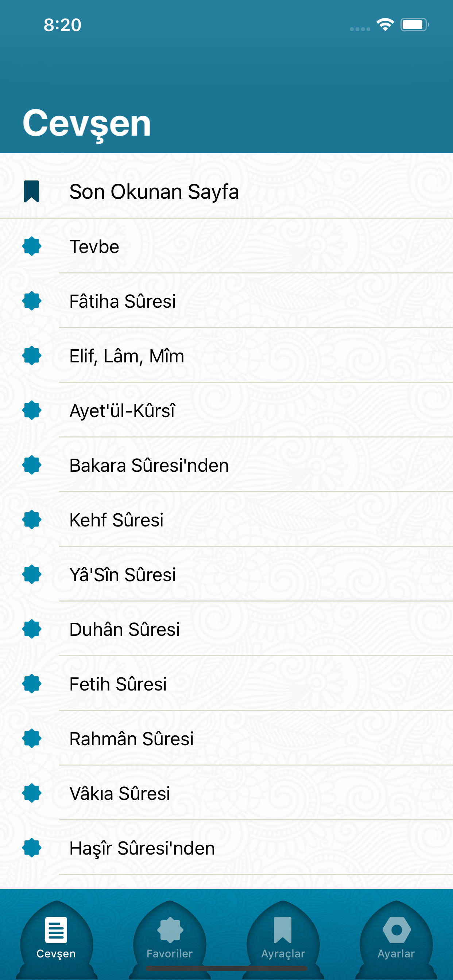Open Fetih Sûresi entry
Screen dimensions: 453x980
(226, 684)
